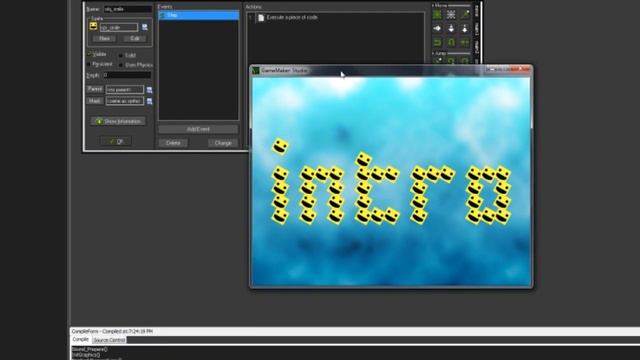Click the GameMaker Studio game window title bar

pos(391,70)
